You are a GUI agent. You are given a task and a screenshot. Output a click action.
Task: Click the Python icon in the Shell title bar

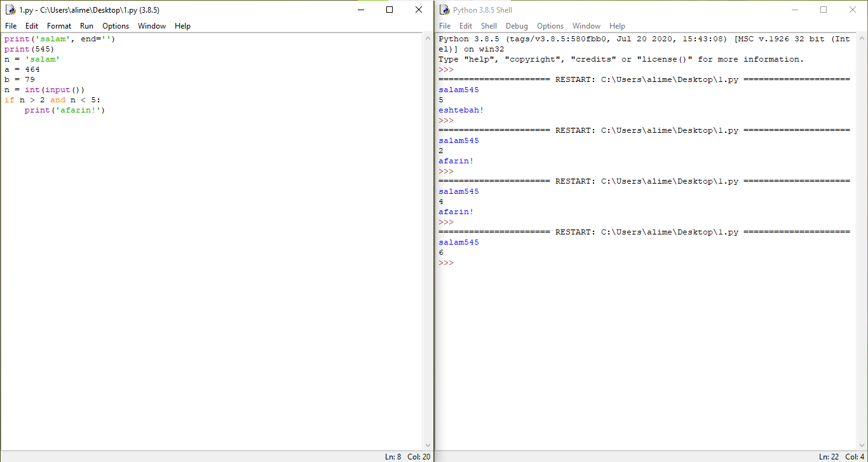444,10
